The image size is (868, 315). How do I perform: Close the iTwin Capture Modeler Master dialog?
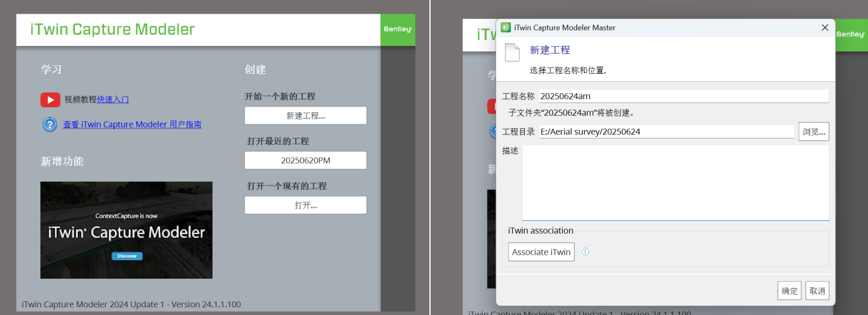click(825, 27)
